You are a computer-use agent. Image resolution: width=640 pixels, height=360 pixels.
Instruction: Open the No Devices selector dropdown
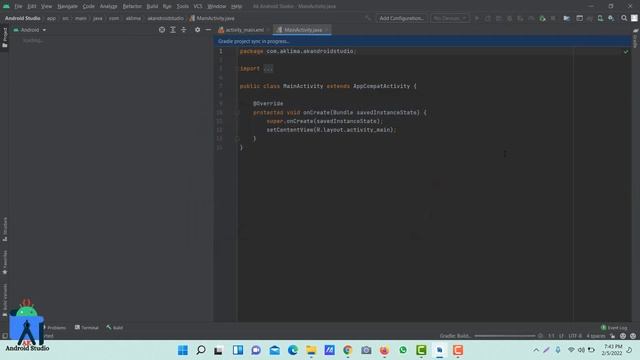tap(449, 18)
